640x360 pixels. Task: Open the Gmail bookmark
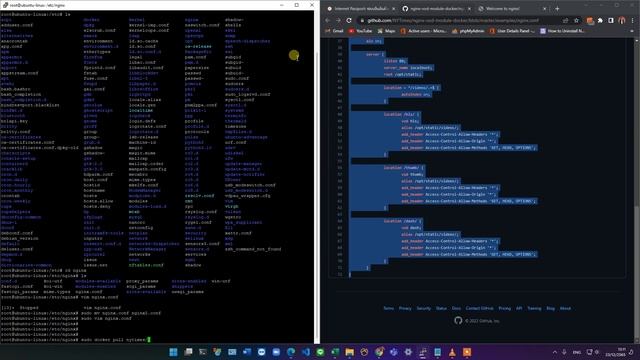tap(335, 31)
